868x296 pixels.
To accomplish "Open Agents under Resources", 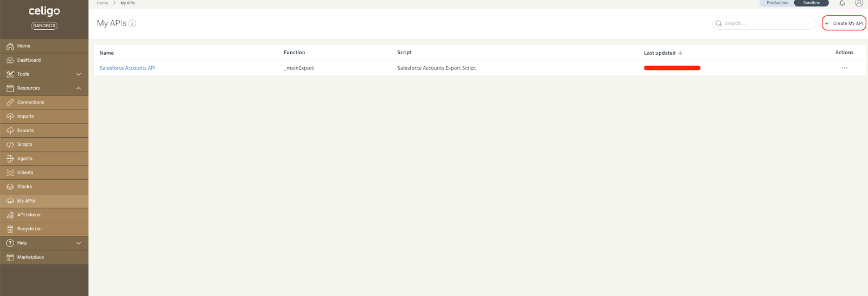I will pos(44,159).
